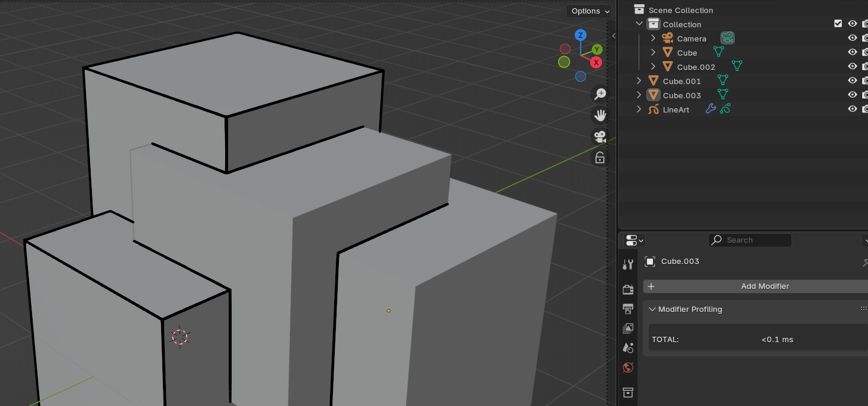Image resolution: width=868 pixels, height=406 pixels.
Task: Collapse the Modifier Profiling panel
Action: [652, 309]
